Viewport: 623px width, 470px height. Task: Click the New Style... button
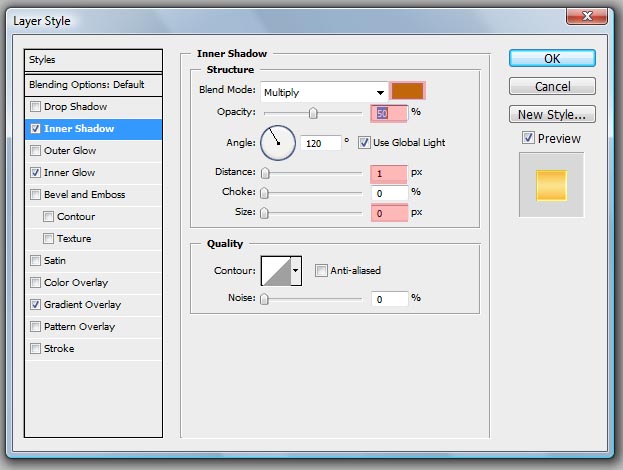pos(552,114)
